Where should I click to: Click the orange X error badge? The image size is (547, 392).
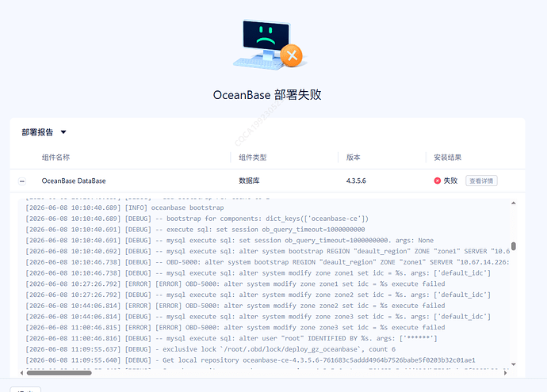[292, 55]
